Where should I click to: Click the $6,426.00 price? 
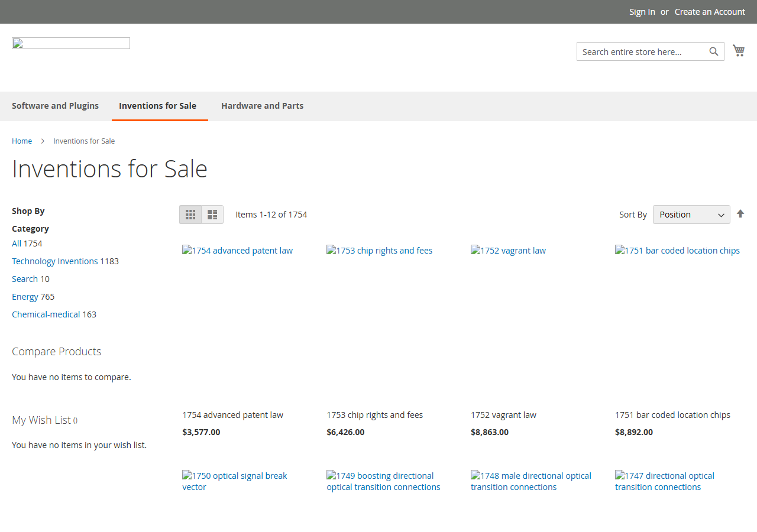(x=345, y=432)
